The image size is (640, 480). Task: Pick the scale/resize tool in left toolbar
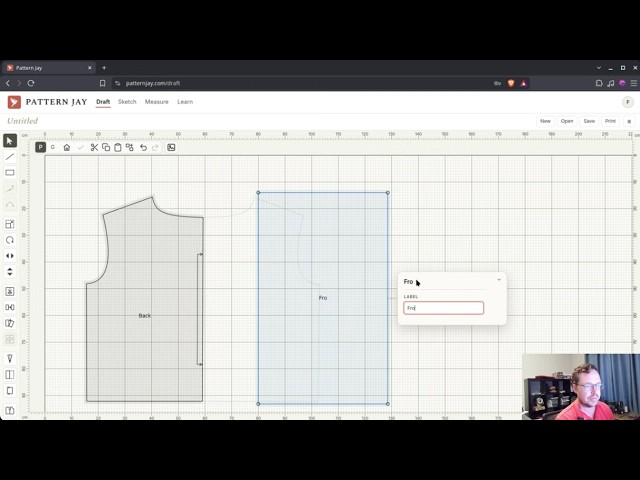click(x=10, y=224)
